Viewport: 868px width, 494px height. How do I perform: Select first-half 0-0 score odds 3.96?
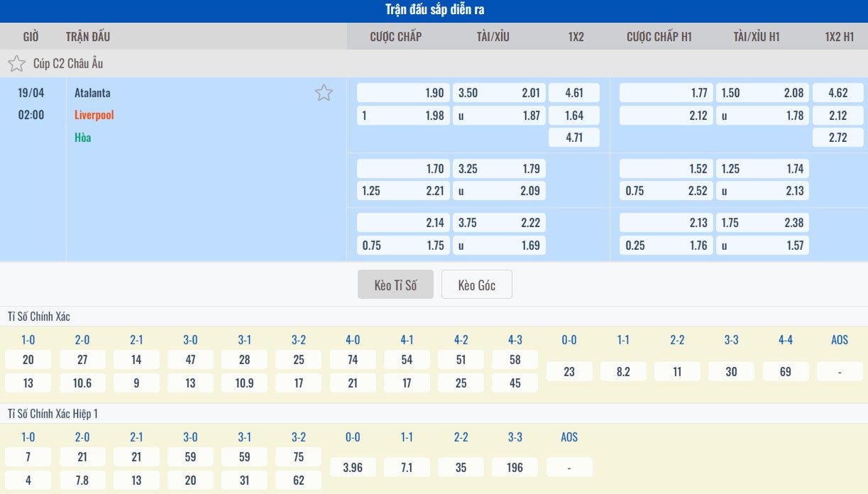[x=353, y=468]
